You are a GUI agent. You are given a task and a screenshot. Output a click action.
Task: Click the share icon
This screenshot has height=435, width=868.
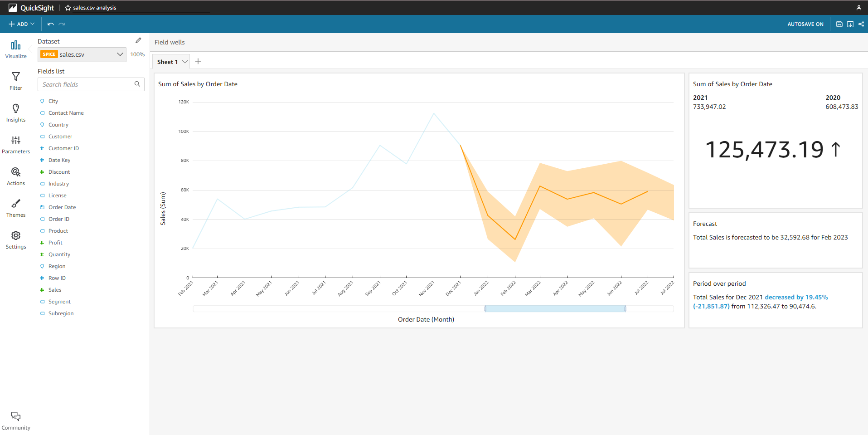pyautogui.click(x=861, y=24)
